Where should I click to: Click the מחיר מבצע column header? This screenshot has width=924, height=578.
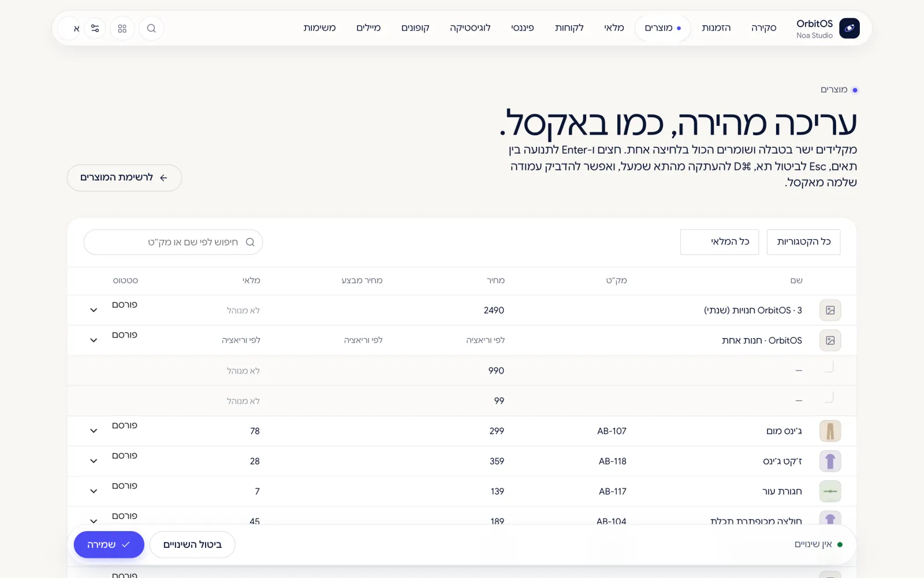coord(362,280)
